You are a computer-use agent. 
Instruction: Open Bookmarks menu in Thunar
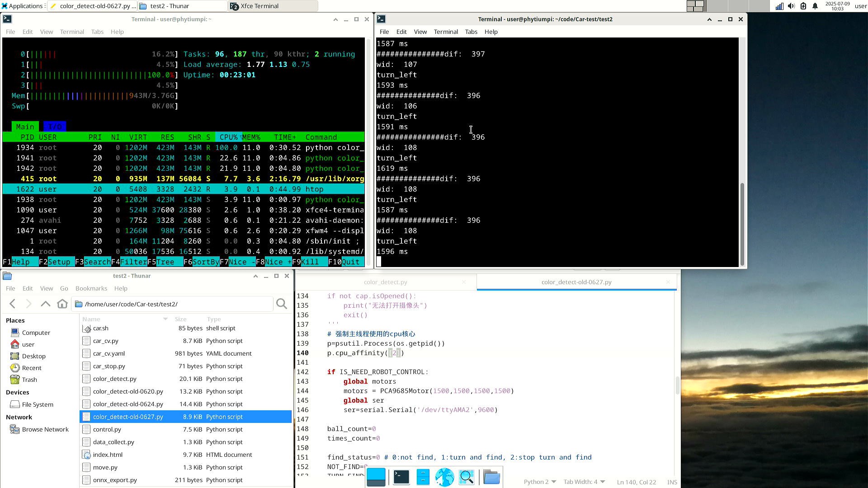click(x=91, y=288)
